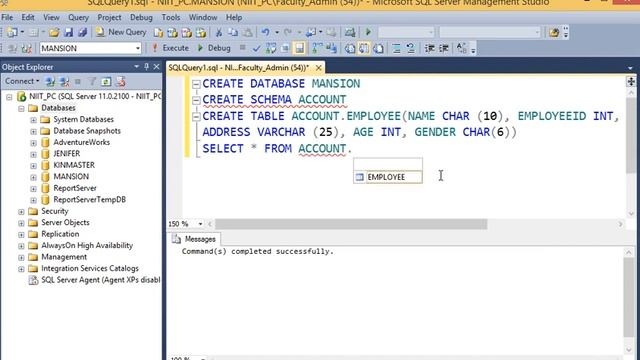This screenshot has height=360, width=640.
Task: Open the File menu
Action: click(7, 18)
